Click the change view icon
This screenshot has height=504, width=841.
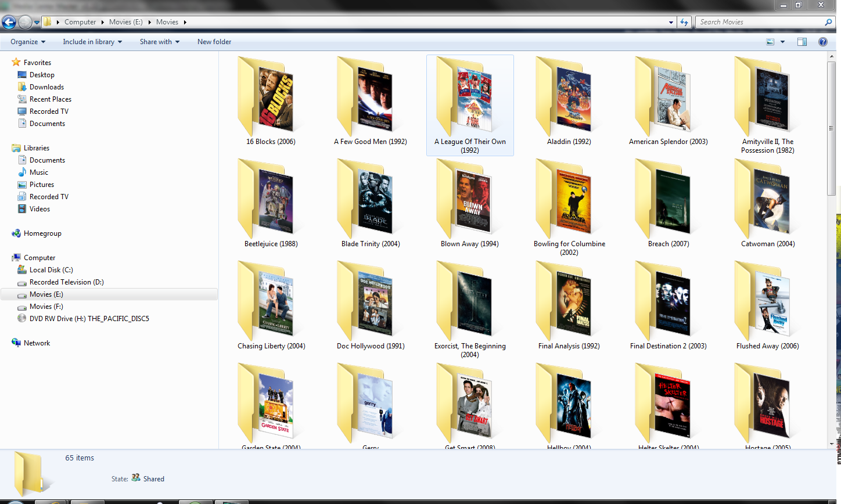770,42
